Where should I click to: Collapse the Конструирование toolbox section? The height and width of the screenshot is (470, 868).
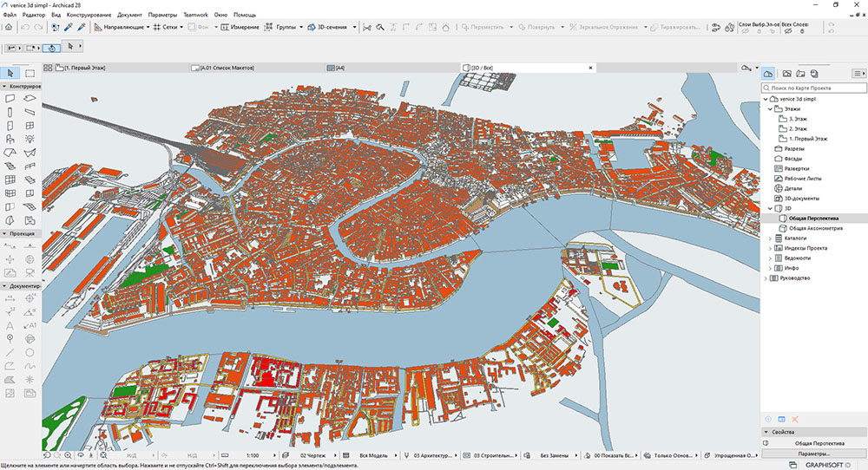click(x=4, y=86)
